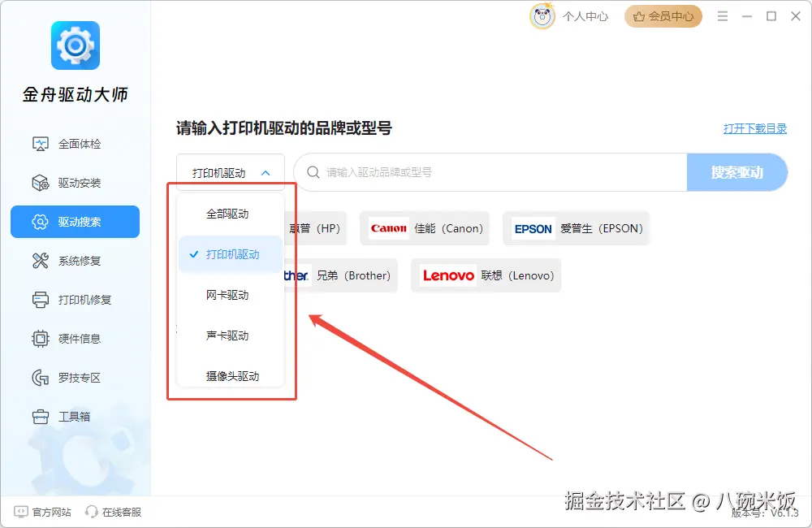Open the hamburger menu icon
This screenshot has width=812, height=528.
[723, 16]
